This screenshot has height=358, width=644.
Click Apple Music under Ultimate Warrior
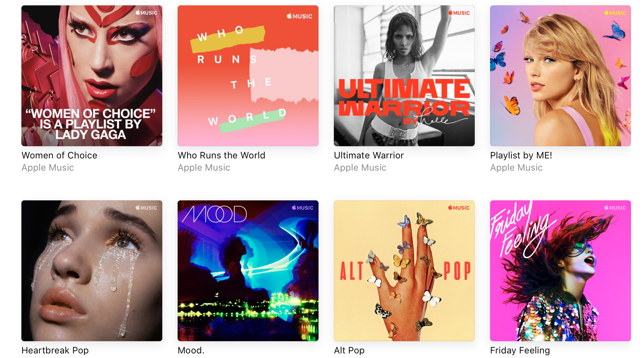coord(360,168)
